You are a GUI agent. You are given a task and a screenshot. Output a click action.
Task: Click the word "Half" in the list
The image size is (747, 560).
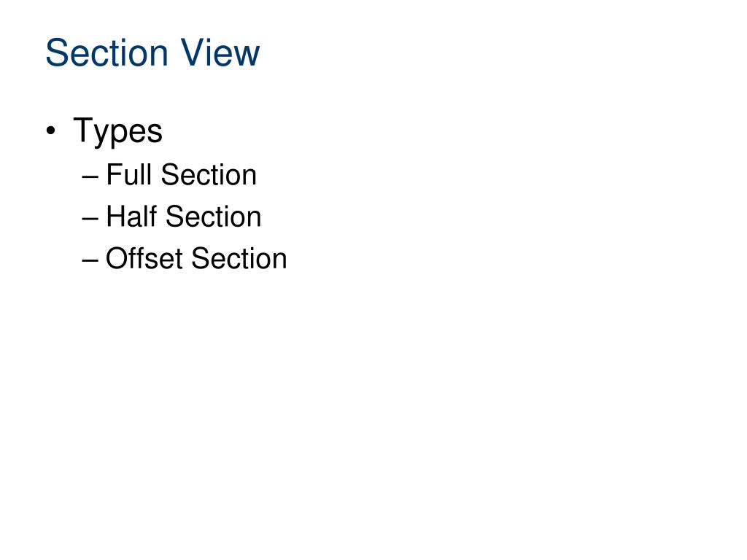tap(131, 217)
